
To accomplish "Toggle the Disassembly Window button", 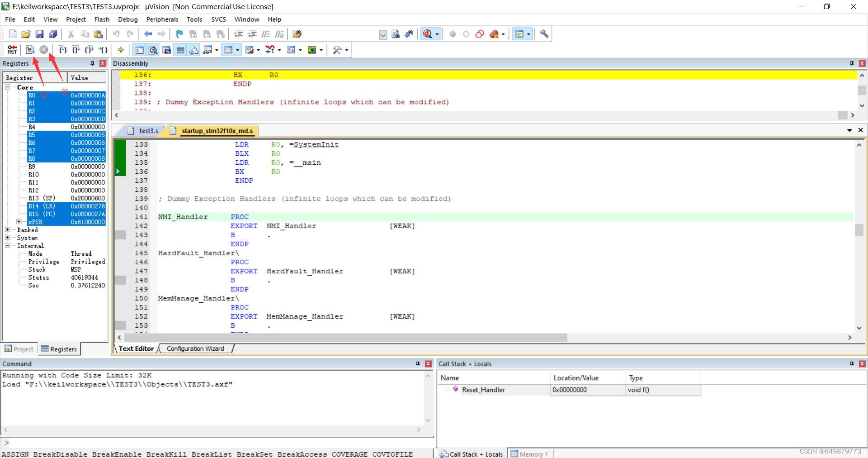I will (153, 50).
